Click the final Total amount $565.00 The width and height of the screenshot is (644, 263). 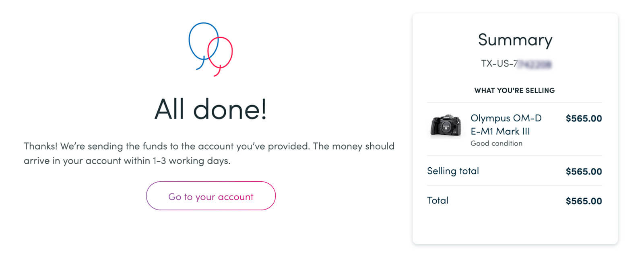tap(584, 201)
